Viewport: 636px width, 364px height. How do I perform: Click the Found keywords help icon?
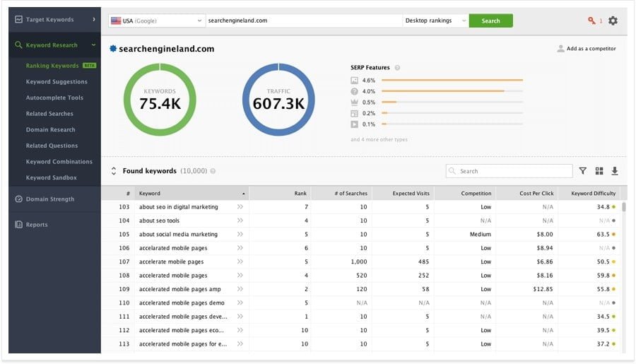213,171
